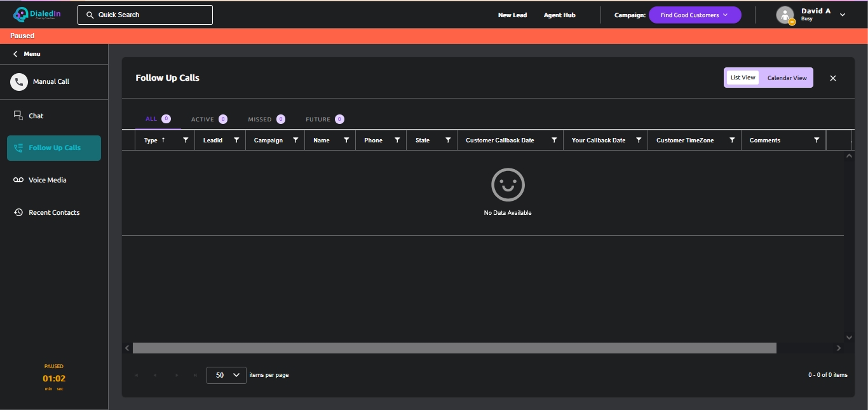The width and height of the screenshot is (868, 410).
Task: Expand the David A user menu
Action: pos(842,15)
